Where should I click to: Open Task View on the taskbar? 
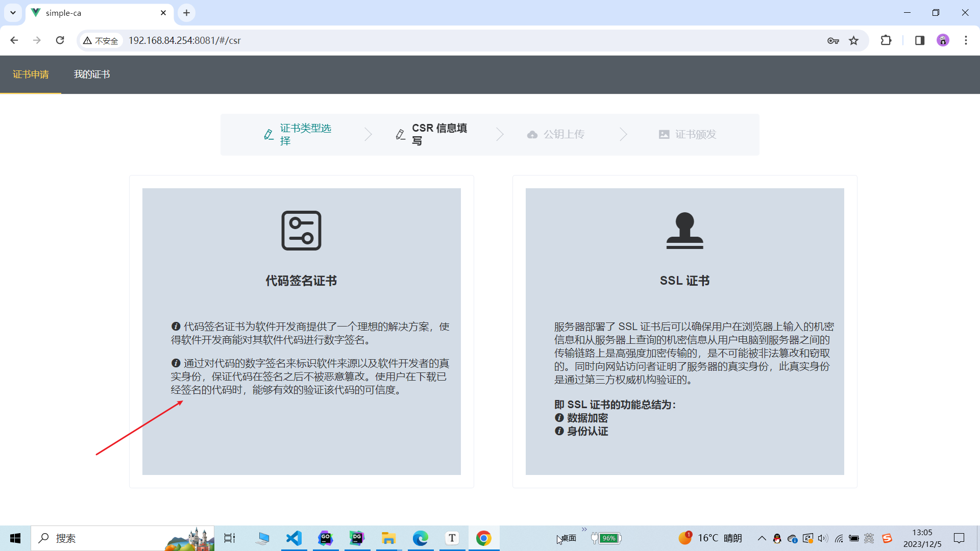[x=230, y=538]
